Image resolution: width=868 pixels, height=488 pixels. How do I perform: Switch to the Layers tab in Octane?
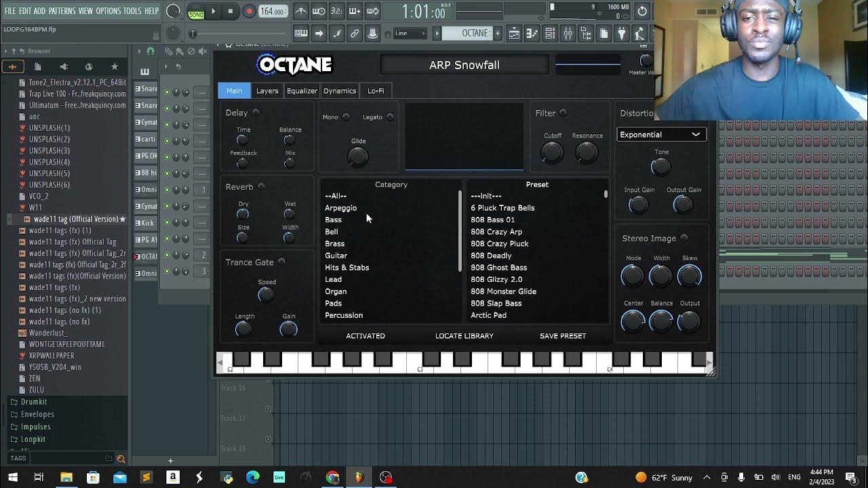pyautogui.click(x=267, y=91)
